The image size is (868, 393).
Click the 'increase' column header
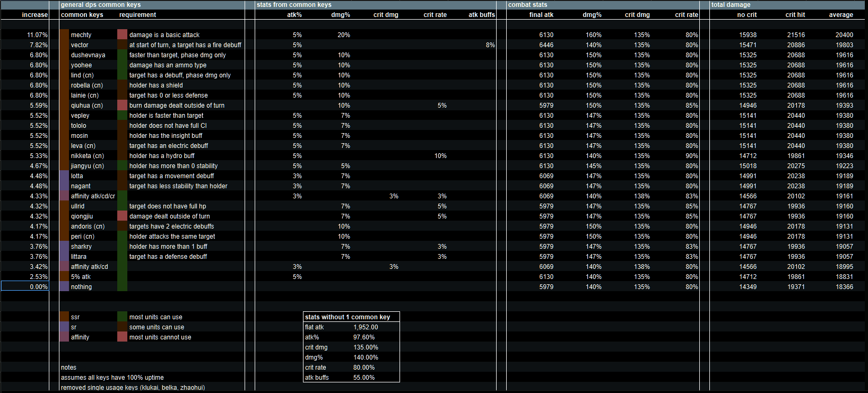(x=34, y=15)
